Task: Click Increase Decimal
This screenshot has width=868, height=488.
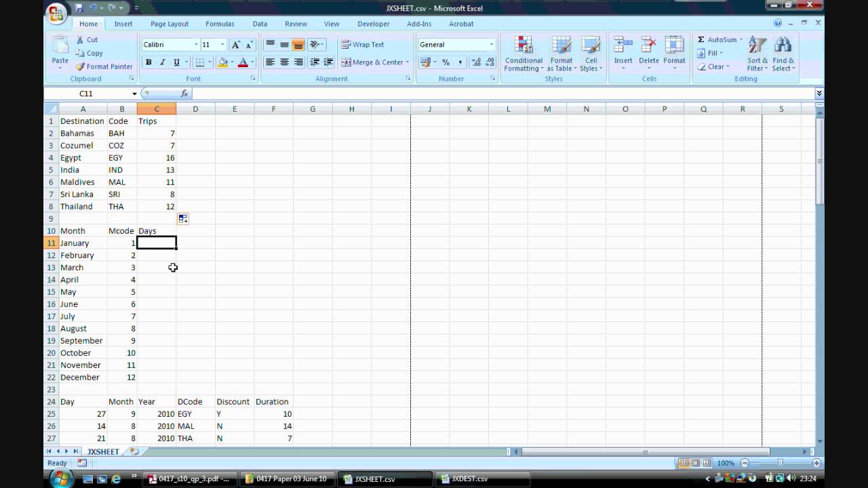Action: click(475, 62)
